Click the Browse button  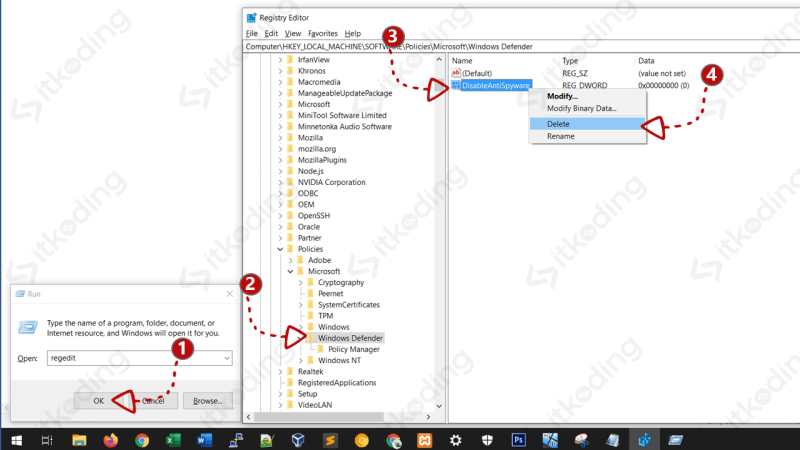coord(208,401)
